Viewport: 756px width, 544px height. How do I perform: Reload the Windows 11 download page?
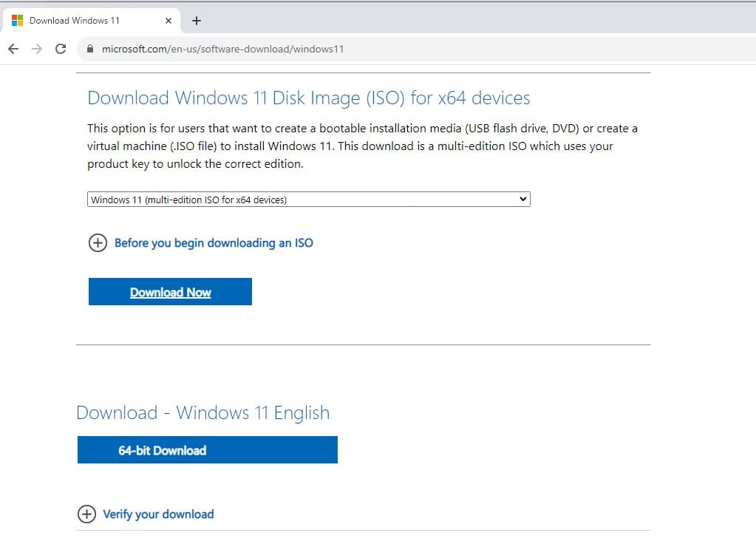pyautogui.click(x=61, y=49)
